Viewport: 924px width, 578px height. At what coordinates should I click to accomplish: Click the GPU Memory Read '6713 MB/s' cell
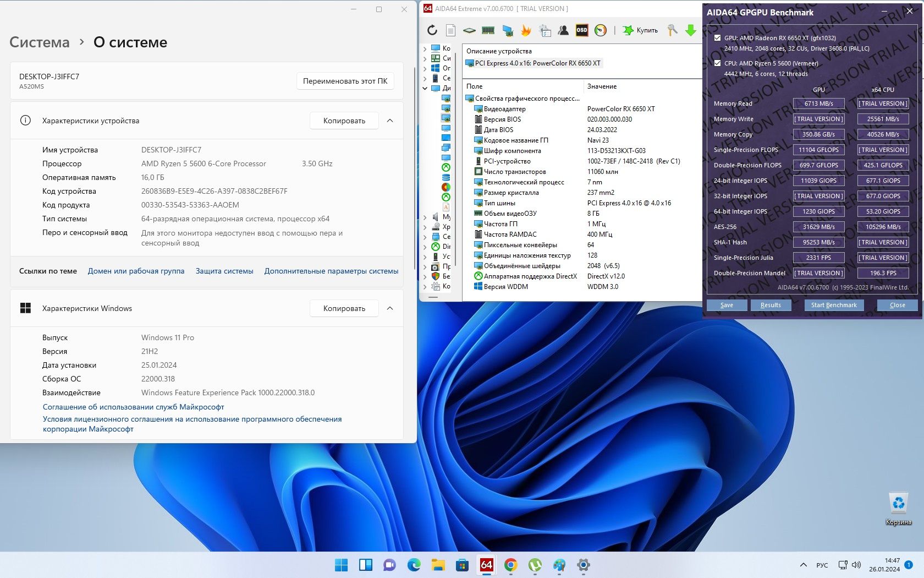pyautogui.click(x=818, y=103)
